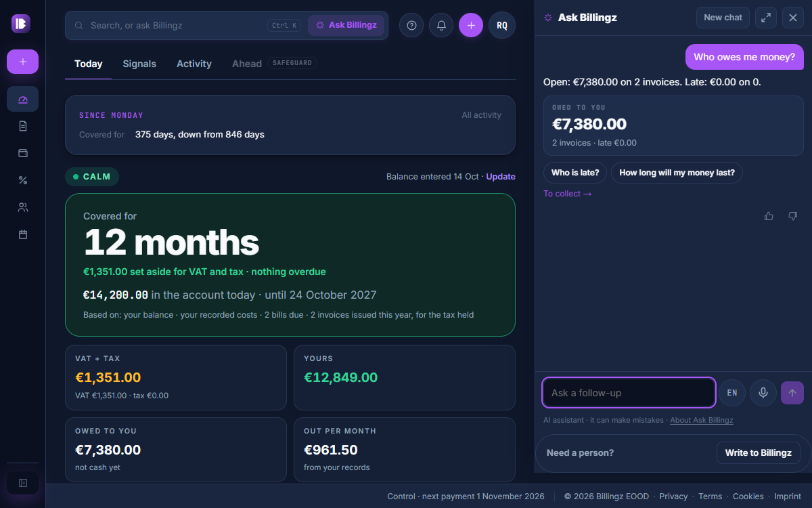Screen dimensions: 812x508
Task: Click the CALM status badge
Action: tap(92, 177)
